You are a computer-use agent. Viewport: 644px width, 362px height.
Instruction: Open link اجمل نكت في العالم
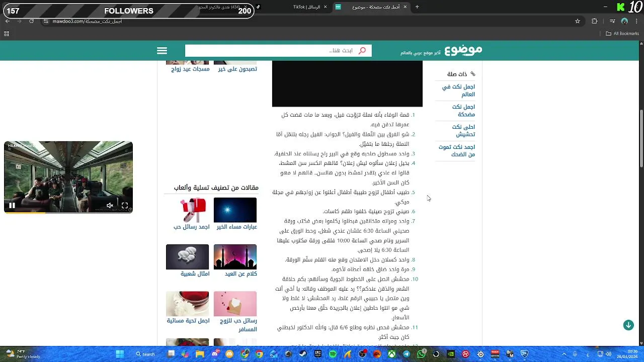tap(458, 90)
